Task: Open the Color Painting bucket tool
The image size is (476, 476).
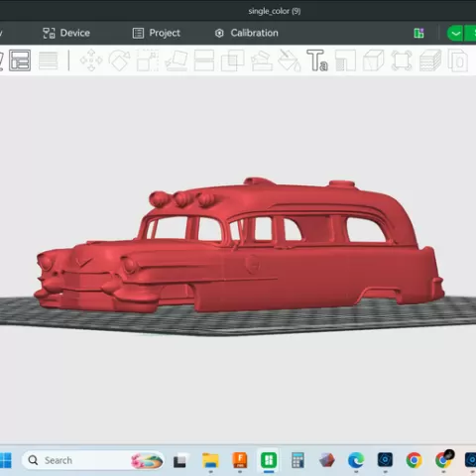Action: click(290, 60)
